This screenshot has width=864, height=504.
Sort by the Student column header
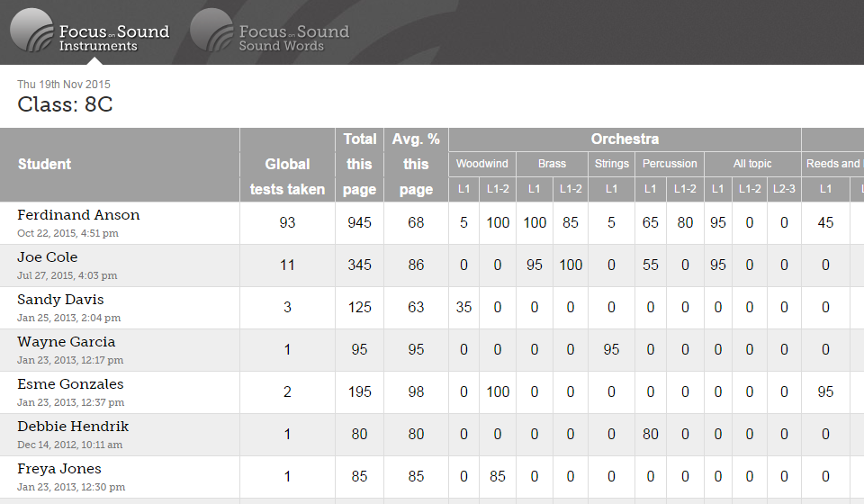pyautogui.click(x=45, y=164)
